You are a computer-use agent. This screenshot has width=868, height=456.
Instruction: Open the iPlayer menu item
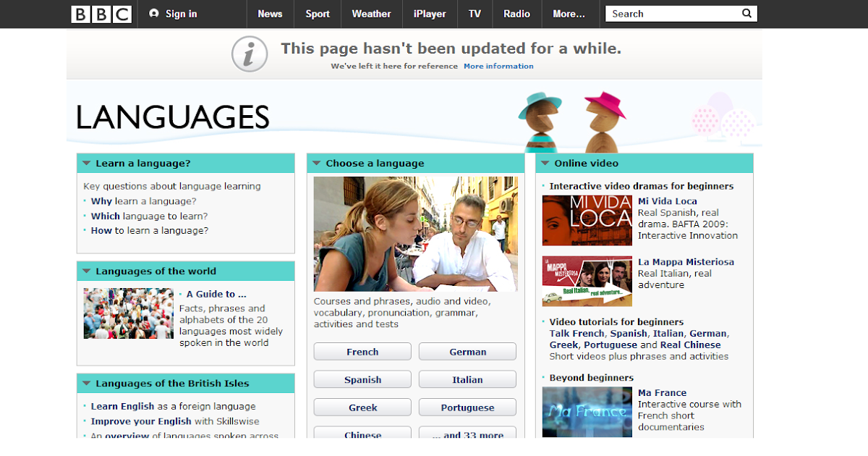[430, 13]
